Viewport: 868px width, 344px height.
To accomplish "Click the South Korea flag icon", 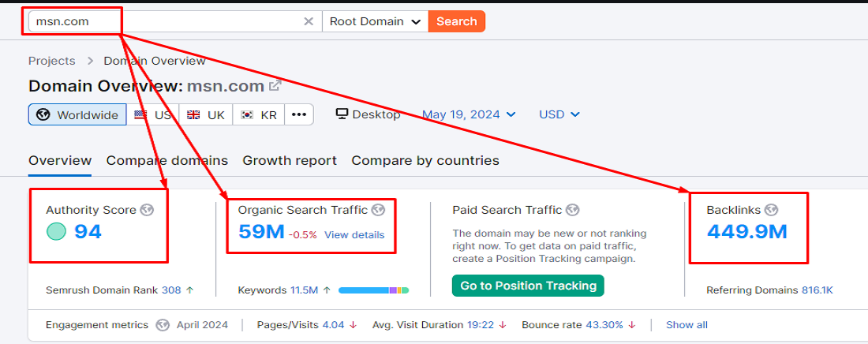I will click(247, 114).
